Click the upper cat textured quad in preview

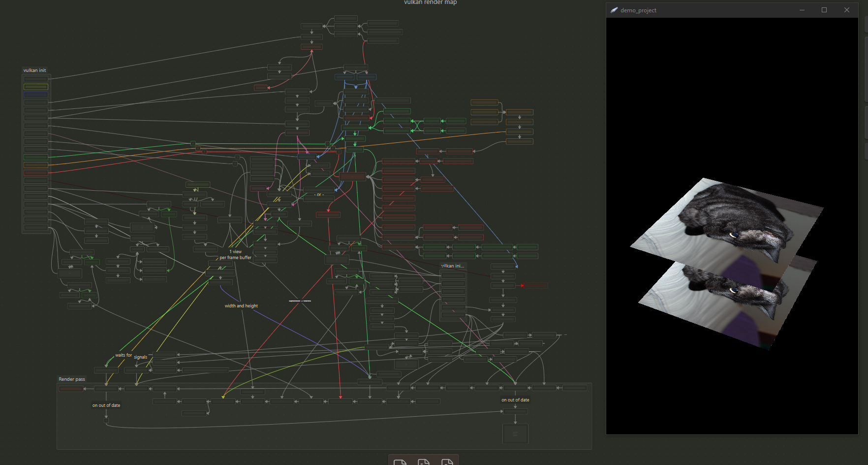coord(728,222)
